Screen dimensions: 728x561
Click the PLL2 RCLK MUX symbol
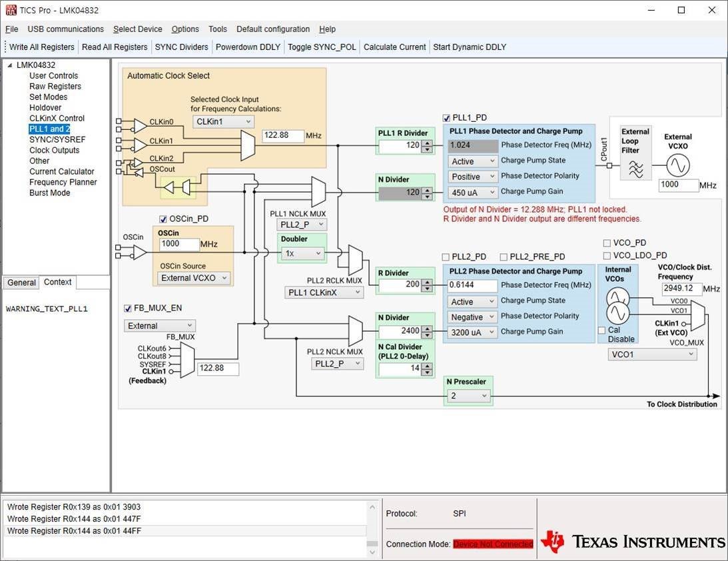point(356,260)
